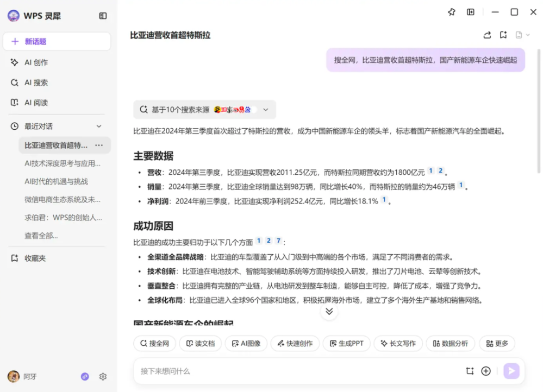
Task: Open citation 1 in 净利润 line
Action: [x=384, y=200]
